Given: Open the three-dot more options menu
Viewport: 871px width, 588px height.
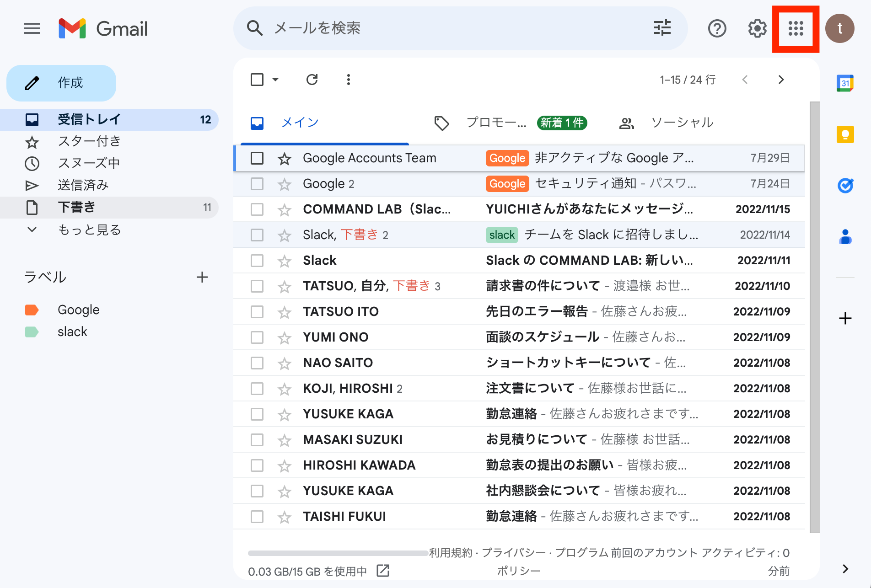Looking at the screenshot, I should click(349, 80).
